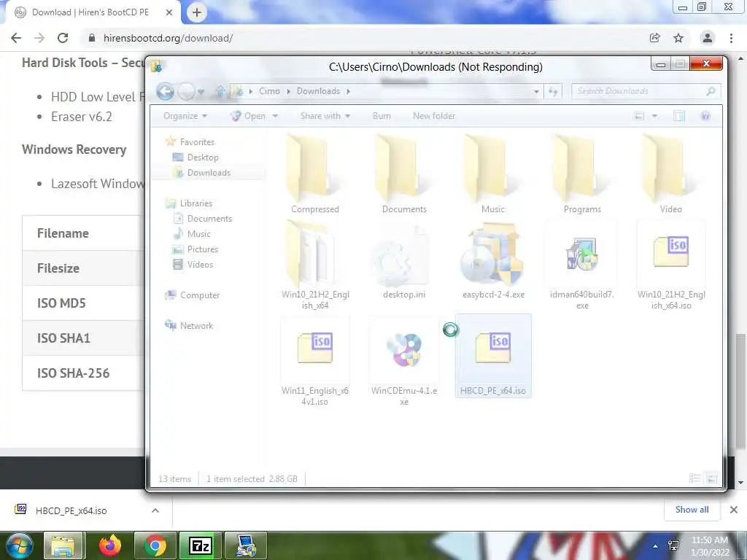Click the Search Downloads field
The image size is (747, 560).
pyautogui.click(x=646, y=91)
